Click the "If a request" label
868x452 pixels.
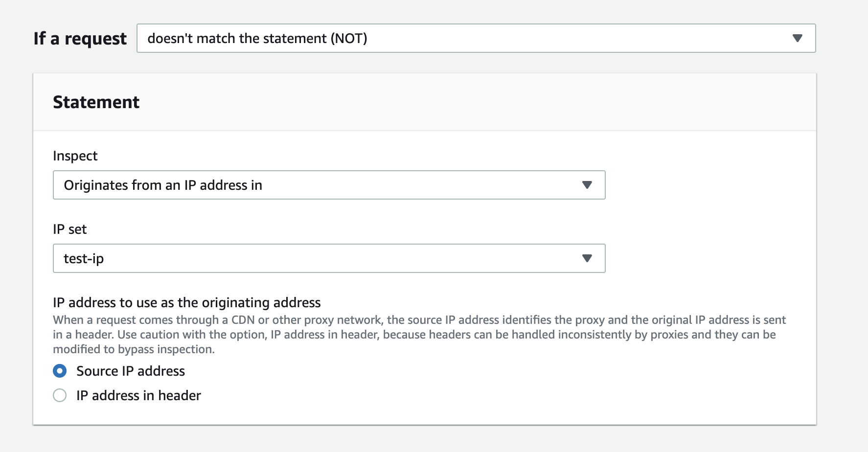click(80, 38)
